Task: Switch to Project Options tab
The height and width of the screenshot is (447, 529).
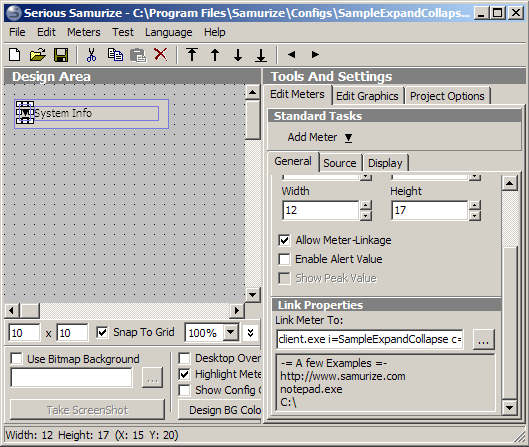Action: [x=447, y=96]
